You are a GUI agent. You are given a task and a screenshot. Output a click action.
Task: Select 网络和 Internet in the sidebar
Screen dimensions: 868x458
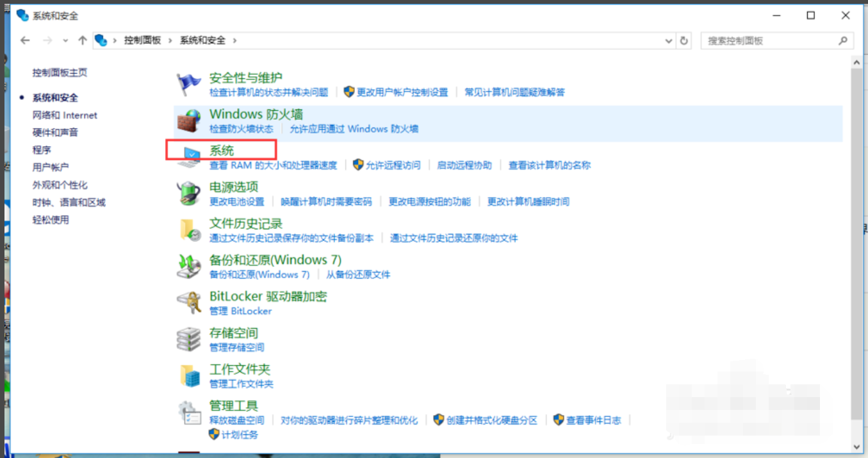coord(65,115)
